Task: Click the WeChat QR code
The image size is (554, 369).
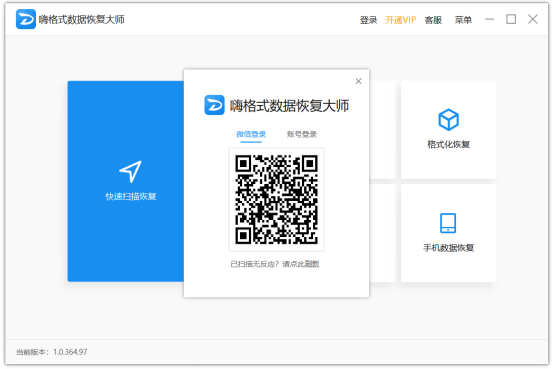Action: [277, 200]
